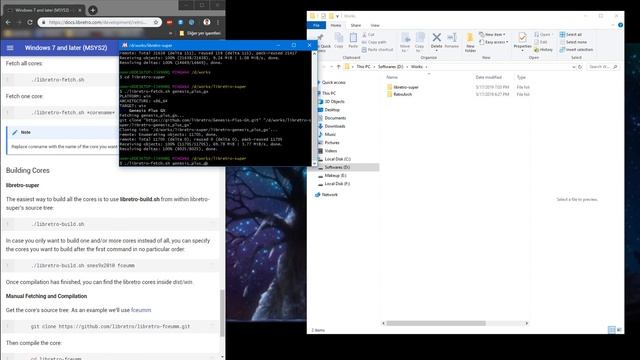Click the Chrome profile avatar
The width and height of the screenshot is (640, 360).
[207, 22]
